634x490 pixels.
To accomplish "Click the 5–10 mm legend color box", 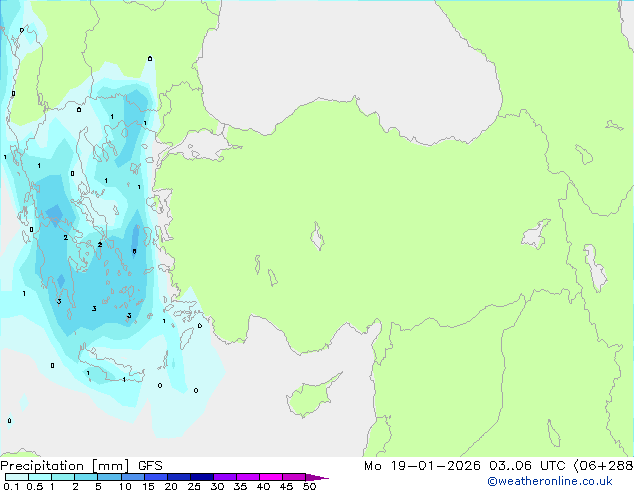I will click(109, 477).
